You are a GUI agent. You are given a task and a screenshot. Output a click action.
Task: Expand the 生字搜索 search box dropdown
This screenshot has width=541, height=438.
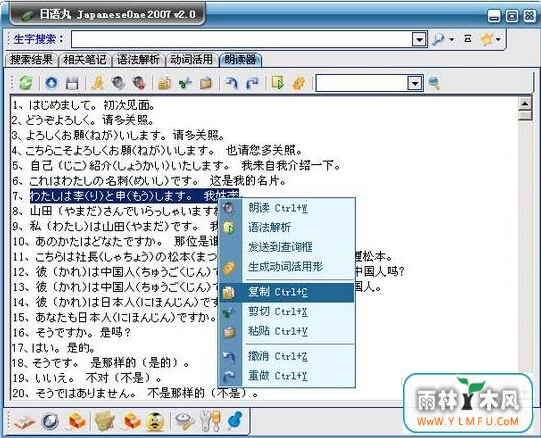(x=419, y=39)
